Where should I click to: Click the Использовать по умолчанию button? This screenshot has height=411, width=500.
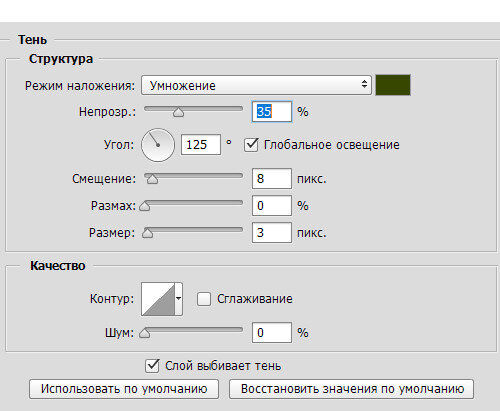[124, 389]
